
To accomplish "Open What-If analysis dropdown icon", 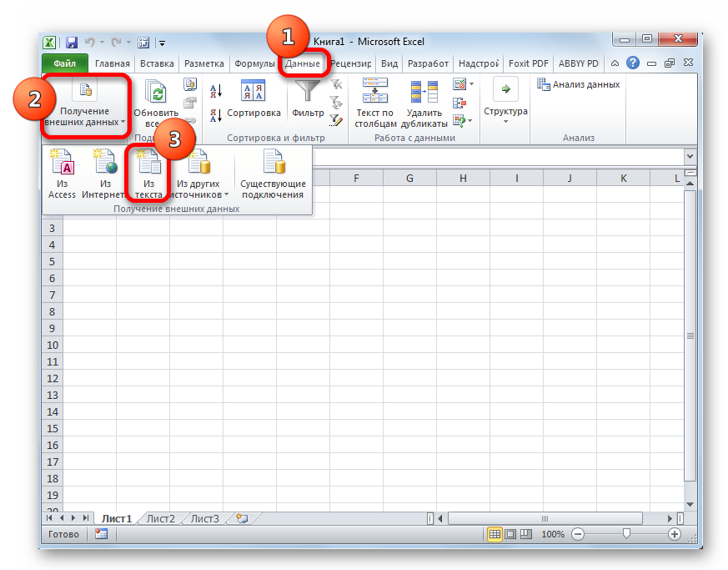I will (463, 121).
